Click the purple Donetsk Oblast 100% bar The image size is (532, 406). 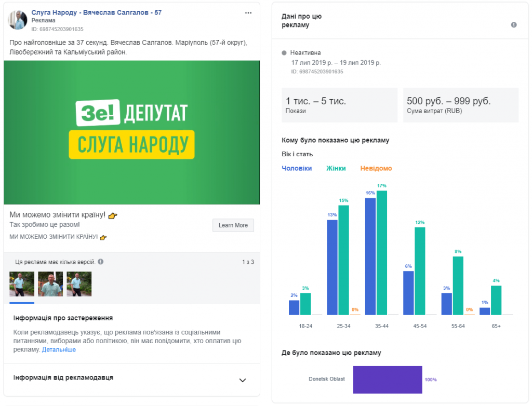pos(388,380)
